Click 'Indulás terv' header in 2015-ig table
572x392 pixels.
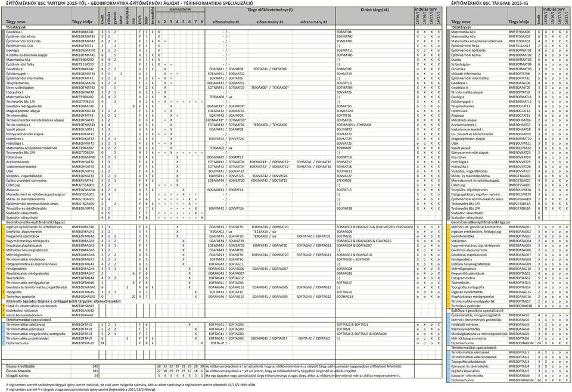555,9
